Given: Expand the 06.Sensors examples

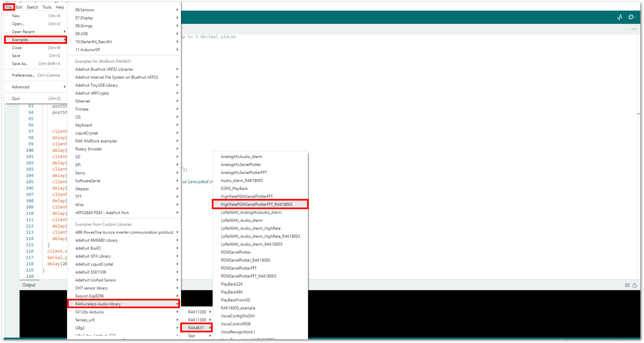Looking at the screenshot, I should pyautogui.click(x=124, y=10).
